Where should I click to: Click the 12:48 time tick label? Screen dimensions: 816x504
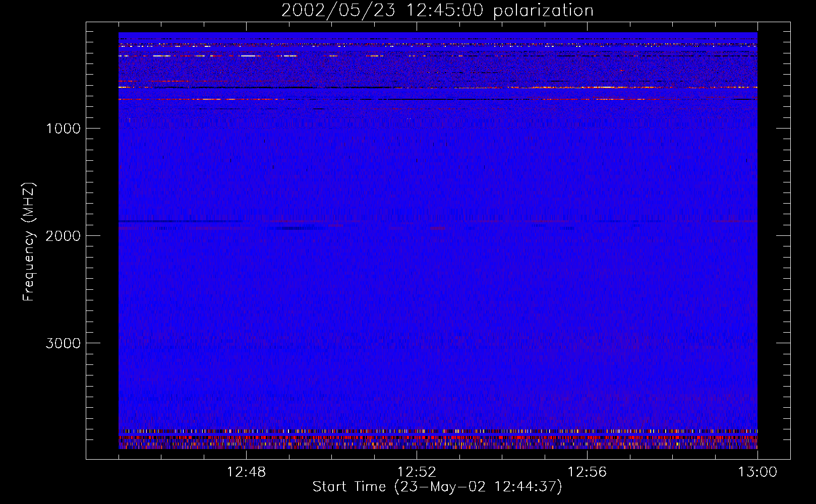[x=246, y=472]
